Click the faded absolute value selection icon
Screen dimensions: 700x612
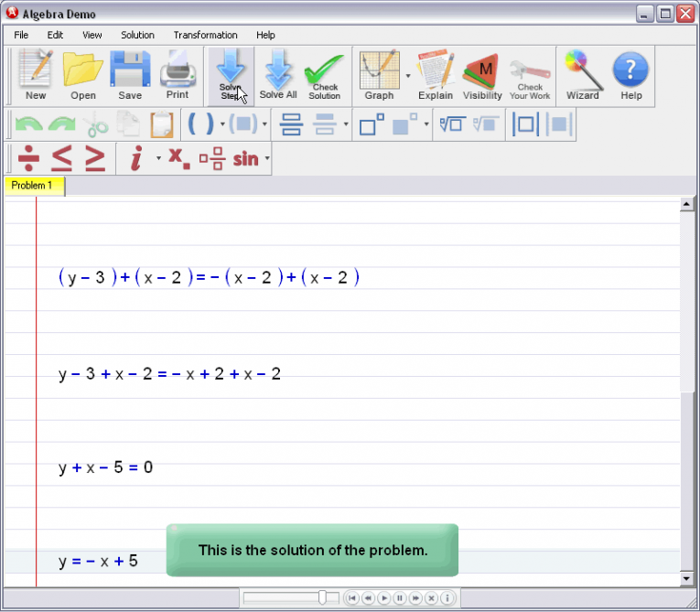tap(558, 124)
